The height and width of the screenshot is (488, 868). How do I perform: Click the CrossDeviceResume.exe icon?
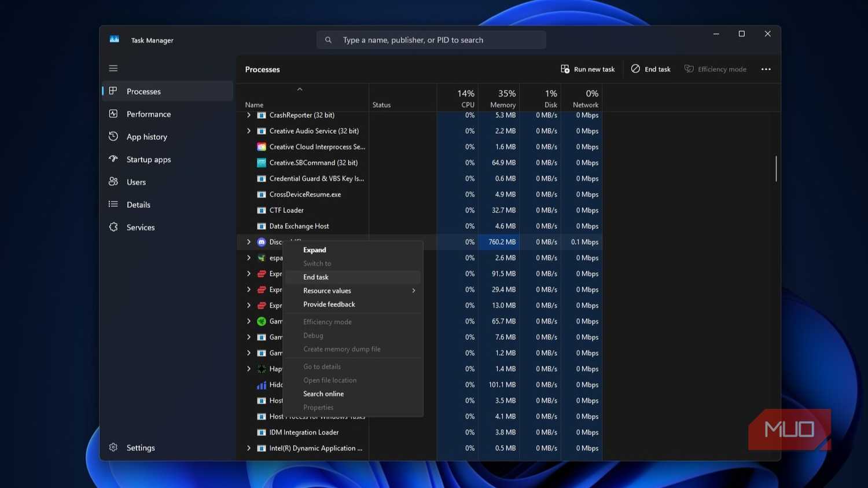262,195
